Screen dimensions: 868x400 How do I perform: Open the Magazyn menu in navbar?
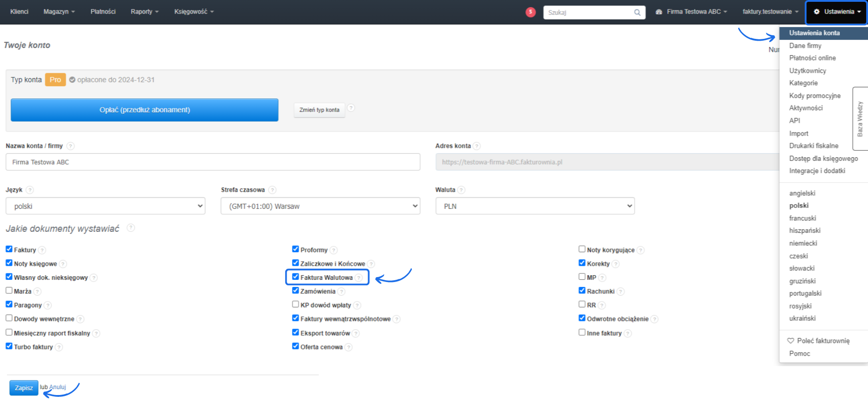point(59,12)
